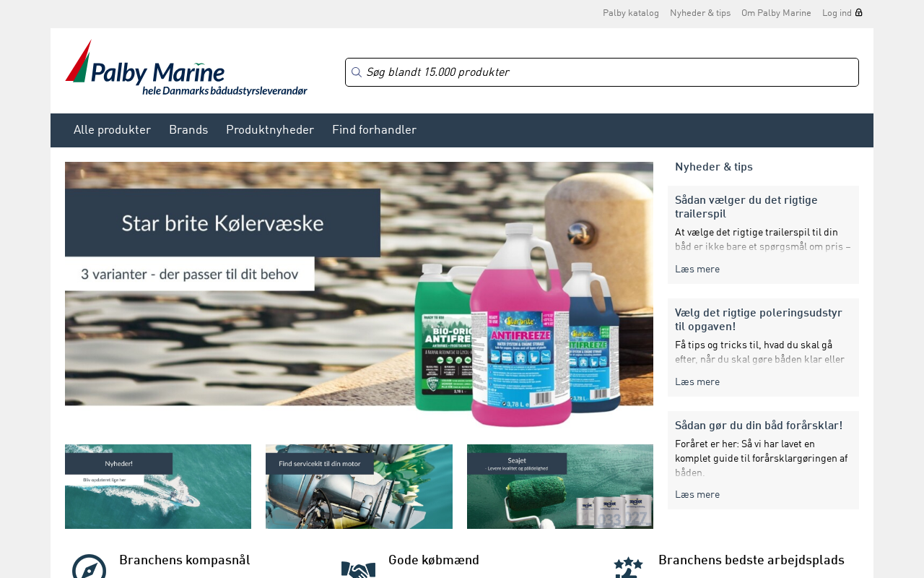The height and width of the screenshot is (578, 924).
Task: Open the Palby katalog link
Action: pyautogui.click(x=631, y=13)
